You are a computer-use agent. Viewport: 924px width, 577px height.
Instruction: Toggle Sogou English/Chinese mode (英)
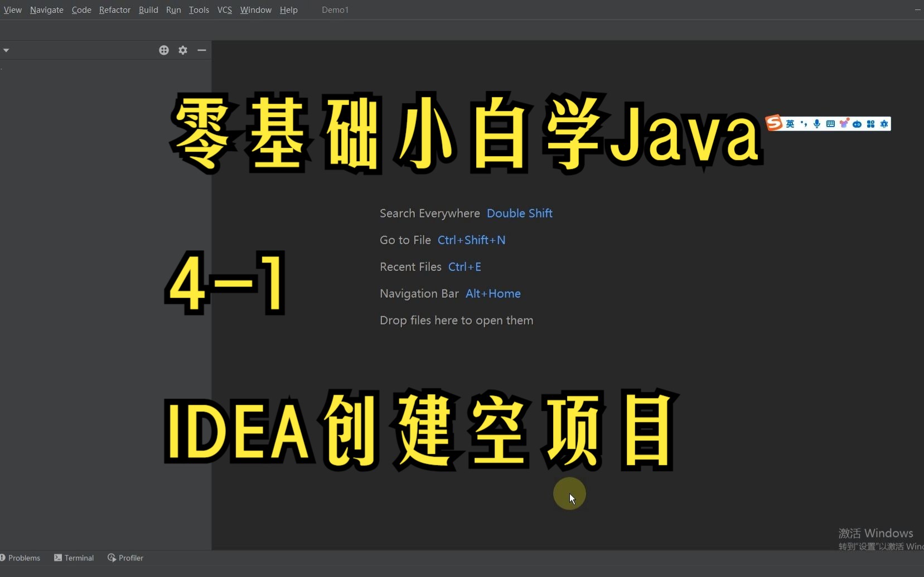pos(790,124)
